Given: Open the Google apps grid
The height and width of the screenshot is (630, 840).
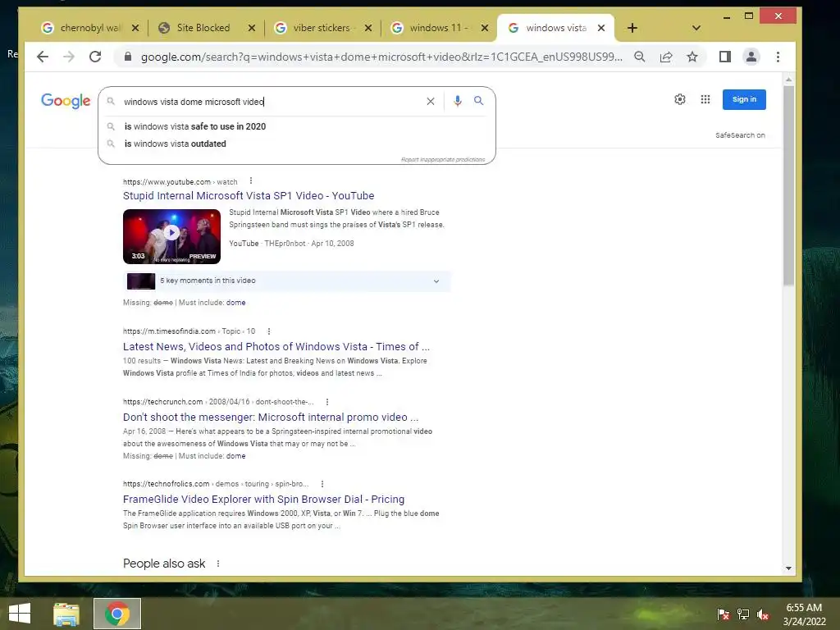Looking at the screenshot, I should pos(705,99).
